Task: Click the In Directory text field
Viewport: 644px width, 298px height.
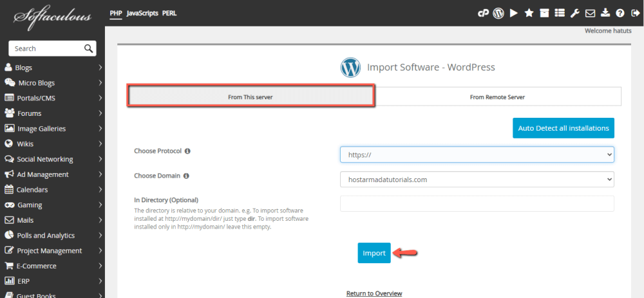Action: [477, 203]
